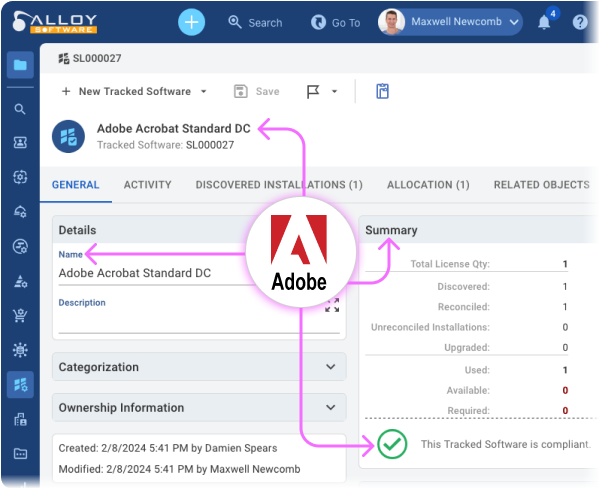Expand the Description field fullscreen icon

(x=332, y=305)
